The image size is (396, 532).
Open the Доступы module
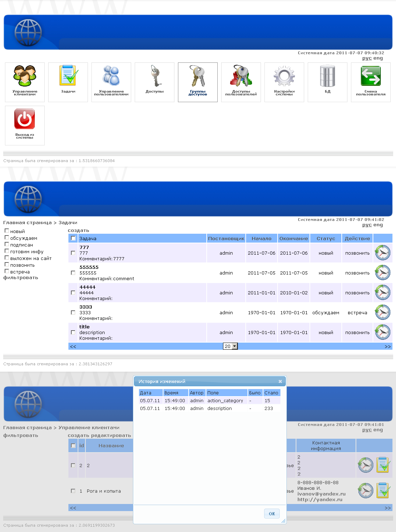[154, 82]
